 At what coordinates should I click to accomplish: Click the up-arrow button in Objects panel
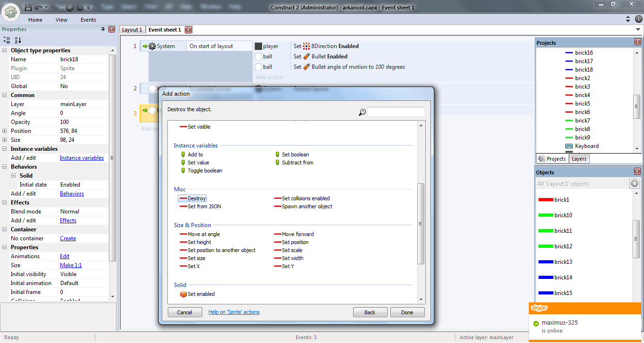(635, 183)
